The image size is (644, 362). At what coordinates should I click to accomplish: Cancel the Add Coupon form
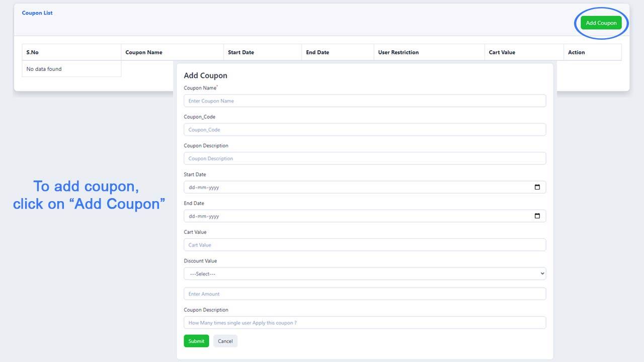tap(225, 341)
